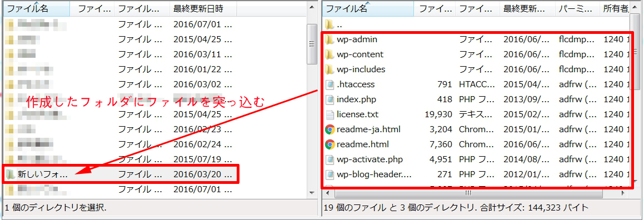The width and height of the screenshot is (644, 220).
Task: Select the readme.html file name
Action: pyautogui.click(x=363, y=144)
